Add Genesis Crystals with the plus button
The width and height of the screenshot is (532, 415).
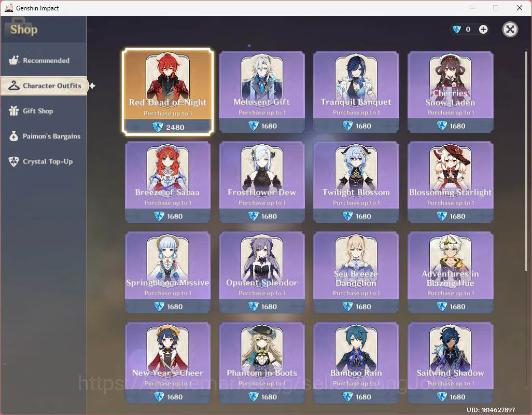tap(483, 30)
